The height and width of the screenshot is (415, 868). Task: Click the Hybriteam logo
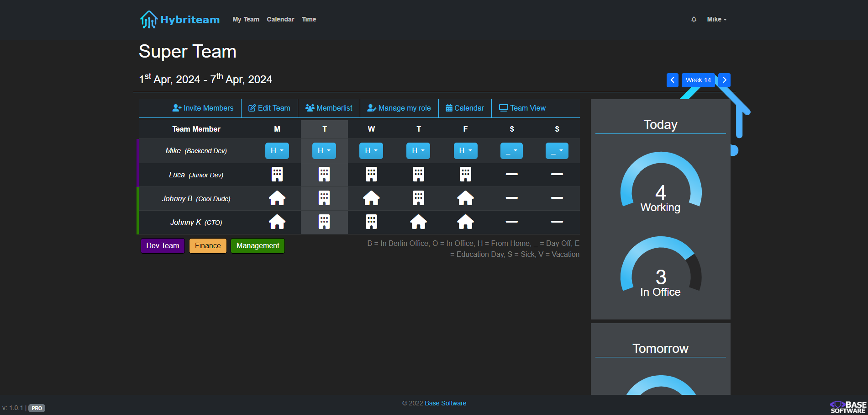pyautogui.click(x=179, y=19)
